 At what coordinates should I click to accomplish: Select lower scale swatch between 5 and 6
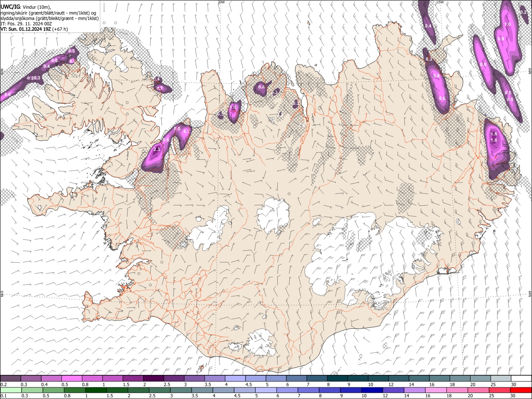[266, 390]
